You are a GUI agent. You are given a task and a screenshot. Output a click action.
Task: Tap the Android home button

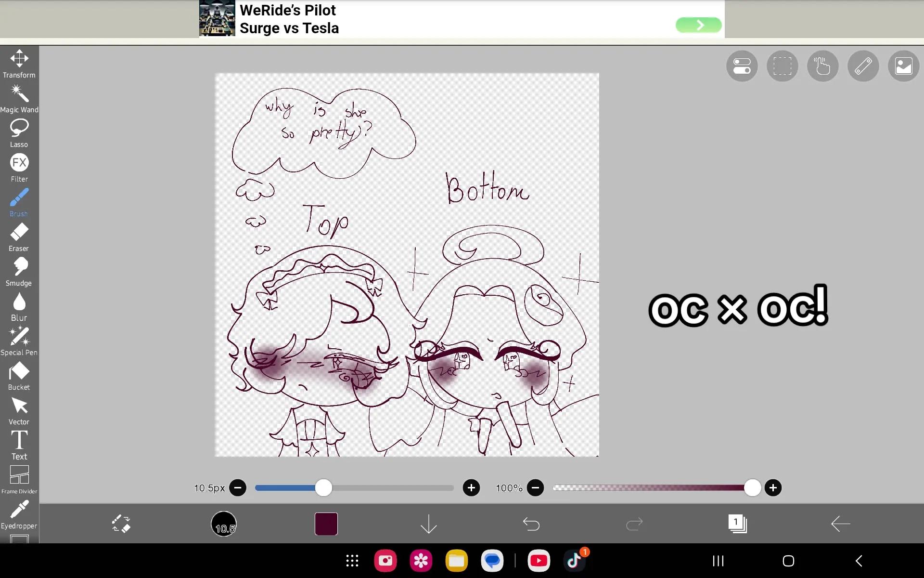click(x=788, y=561)
